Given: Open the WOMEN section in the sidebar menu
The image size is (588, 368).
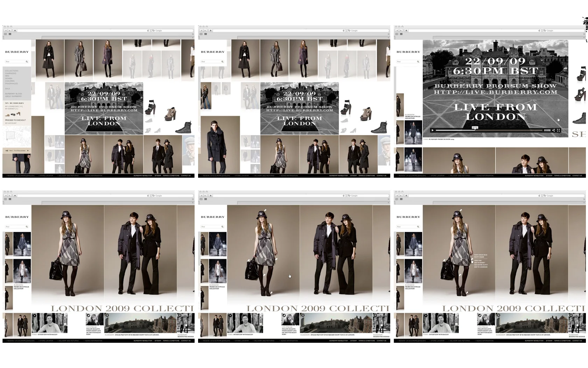Looking at the screenshot, I should click(9, 79).
